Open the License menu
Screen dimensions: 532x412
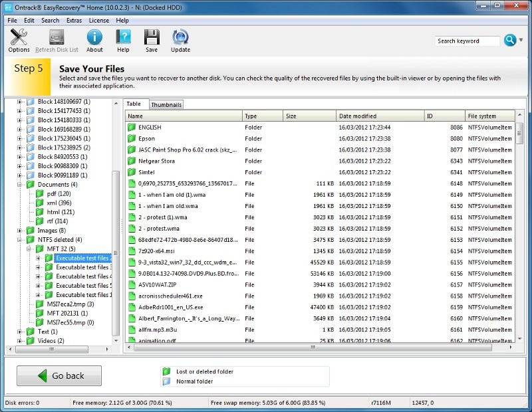click(98, 21)
